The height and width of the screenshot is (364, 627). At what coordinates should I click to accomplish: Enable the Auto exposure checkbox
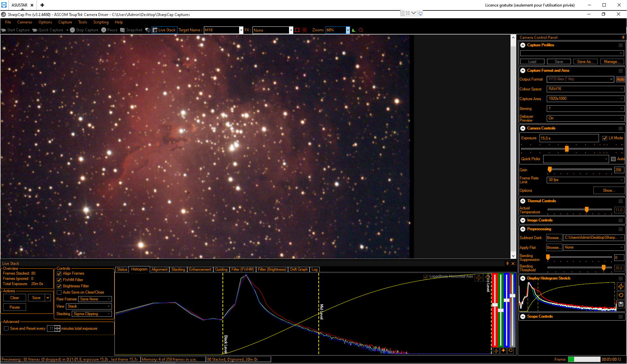click(613, 159)
